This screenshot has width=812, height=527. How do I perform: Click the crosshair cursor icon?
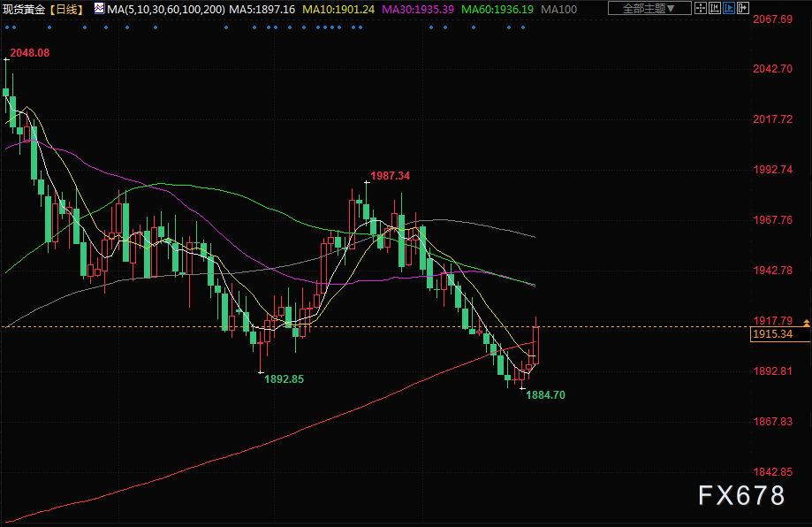(x=700, y=8)
